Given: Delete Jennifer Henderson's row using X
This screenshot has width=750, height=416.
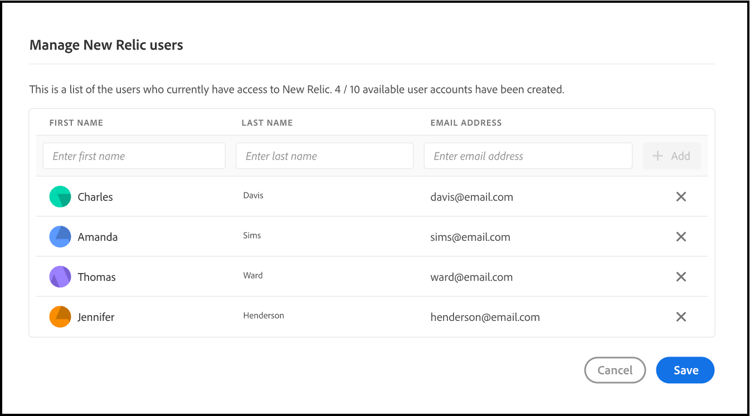Looking at the screenshot, I should (x=681, y=317).
